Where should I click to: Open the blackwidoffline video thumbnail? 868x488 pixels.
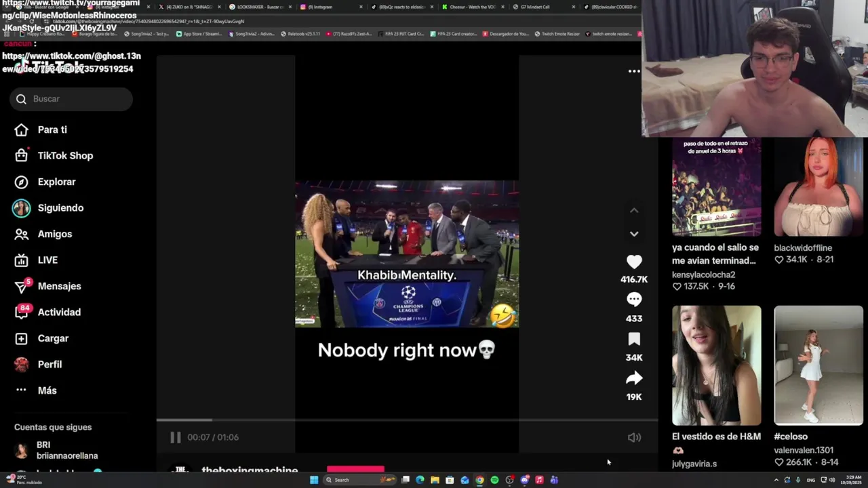tap(818, 186)
